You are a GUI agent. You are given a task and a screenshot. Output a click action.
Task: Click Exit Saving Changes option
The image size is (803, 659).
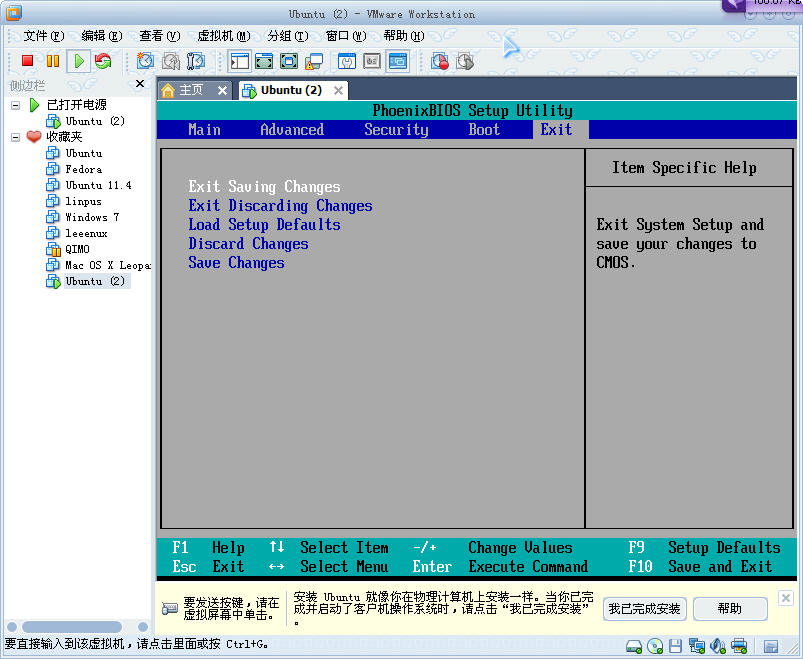pyautogui.click(x=264, y=187)
